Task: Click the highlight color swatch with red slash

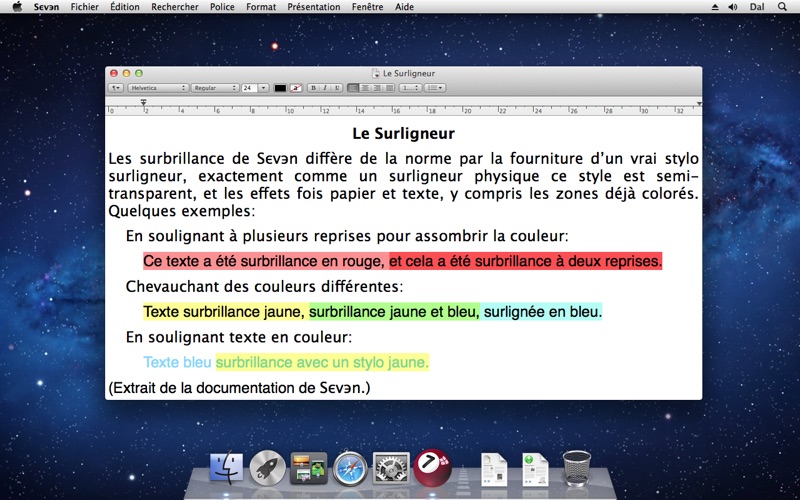Action: [x=296, y=88]
